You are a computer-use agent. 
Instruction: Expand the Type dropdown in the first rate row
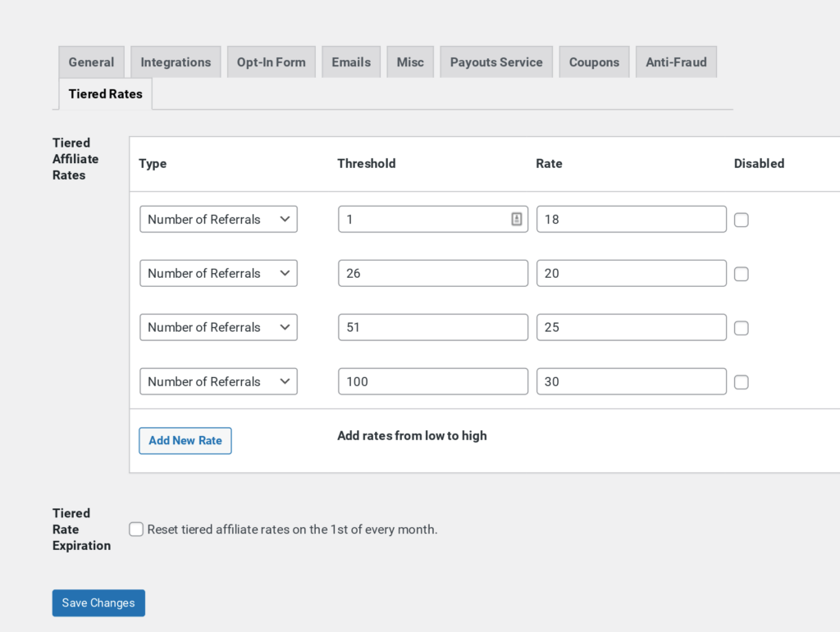click(218, 220)
